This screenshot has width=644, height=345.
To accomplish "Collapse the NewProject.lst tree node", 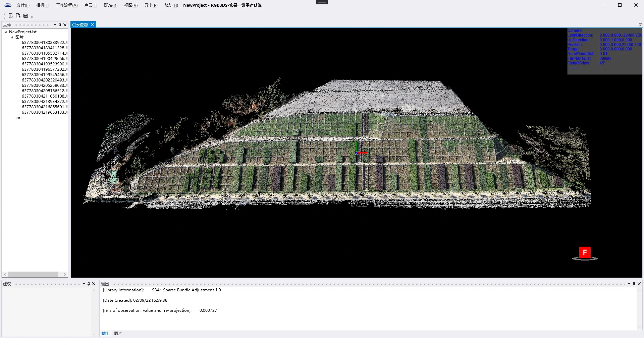I will (6, 32).
